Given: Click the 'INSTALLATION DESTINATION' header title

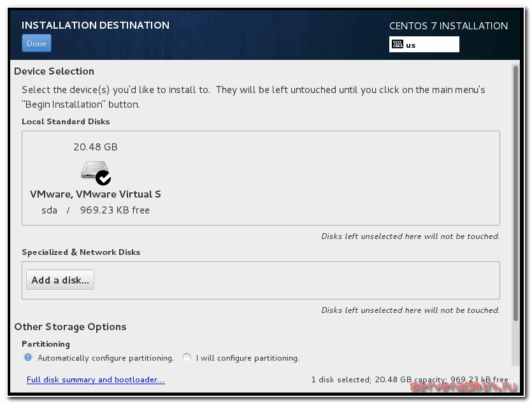Looking at the screenshot, I should tap(96, 25).
